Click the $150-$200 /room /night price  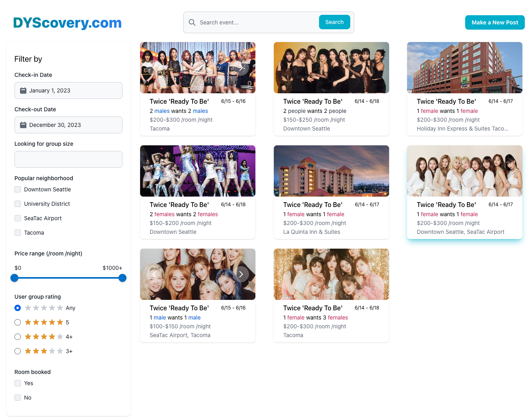pyautogui.click(x=181, y=223)
